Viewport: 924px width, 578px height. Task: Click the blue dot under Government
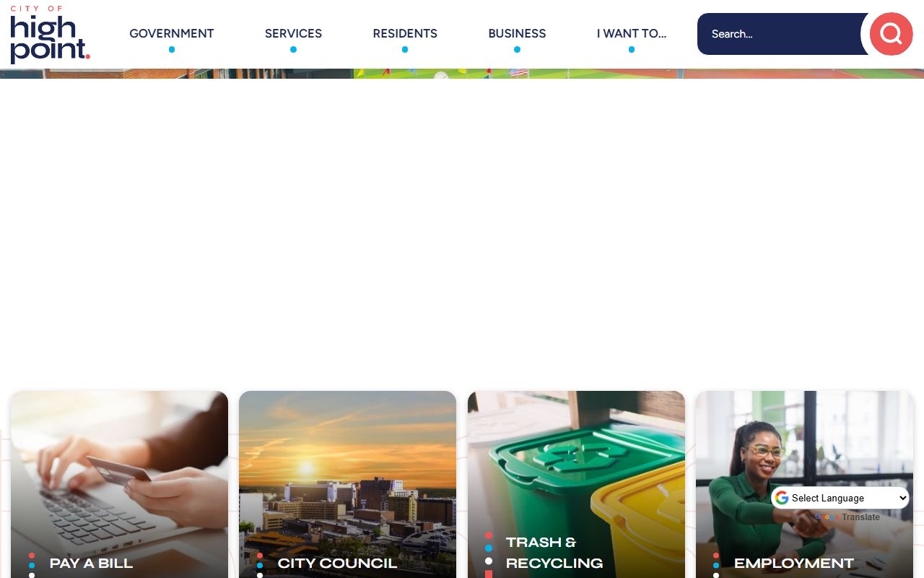(172, 50)
